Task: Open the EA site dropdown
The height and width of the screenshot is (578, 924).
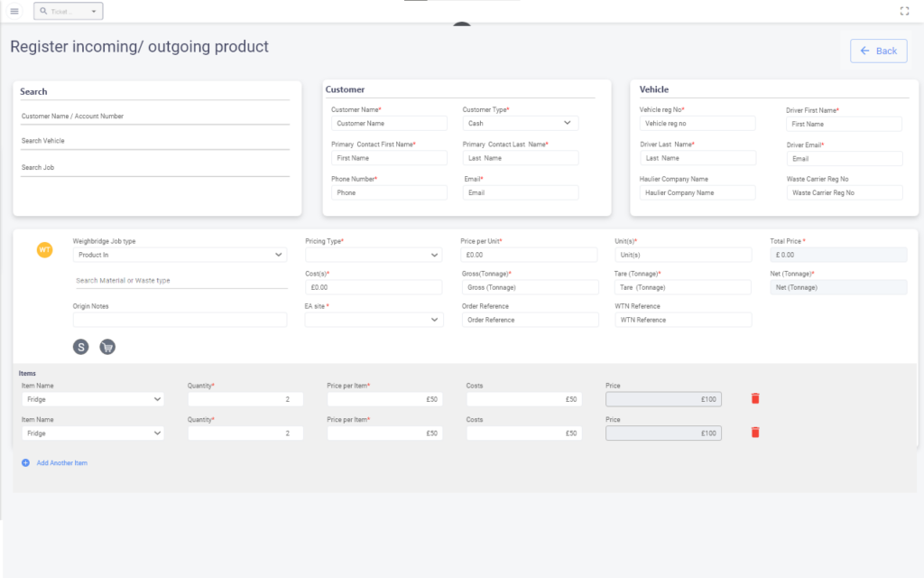Action: [x=374, y=319]
